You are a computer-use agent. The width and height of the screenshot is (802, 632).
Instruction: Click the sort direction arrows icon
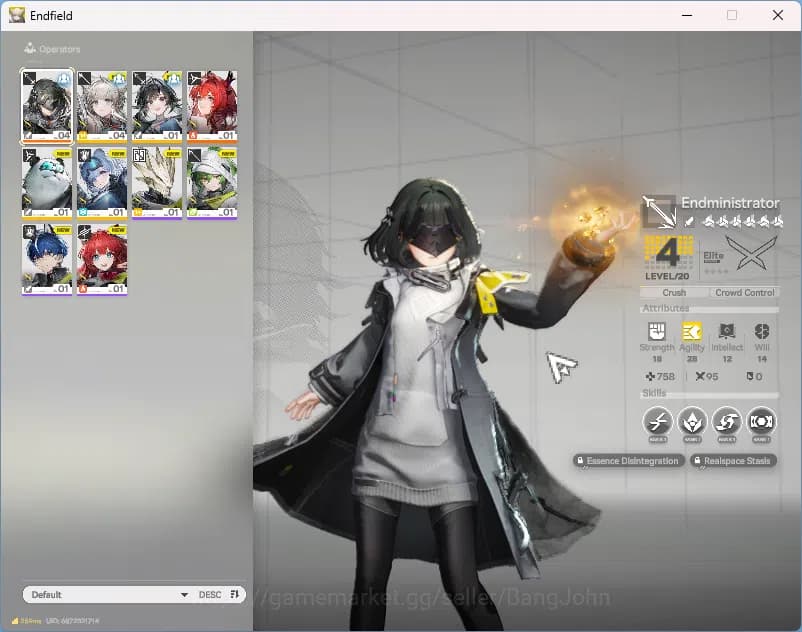coord(235,595)
